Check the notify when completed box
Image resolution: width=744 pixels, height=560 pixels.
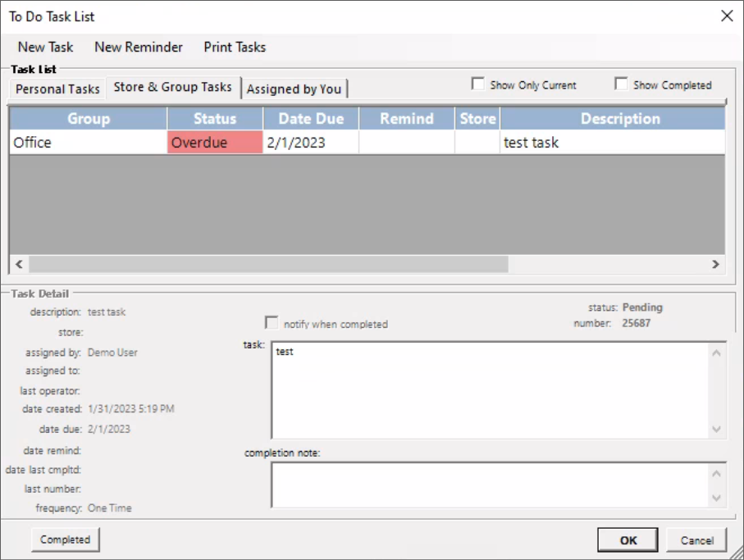coord(272,323)
